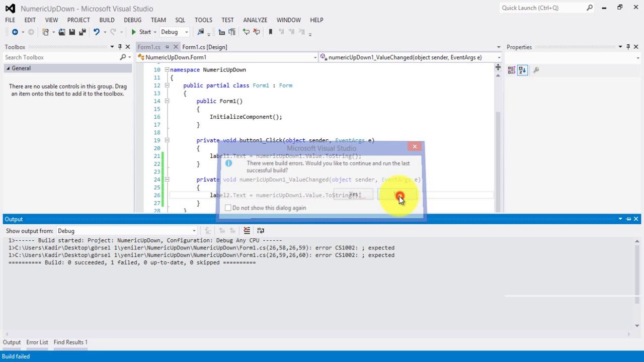Click the Quick Launch search icon
This screenshot has width=644, height=362.
click(590, 8)
